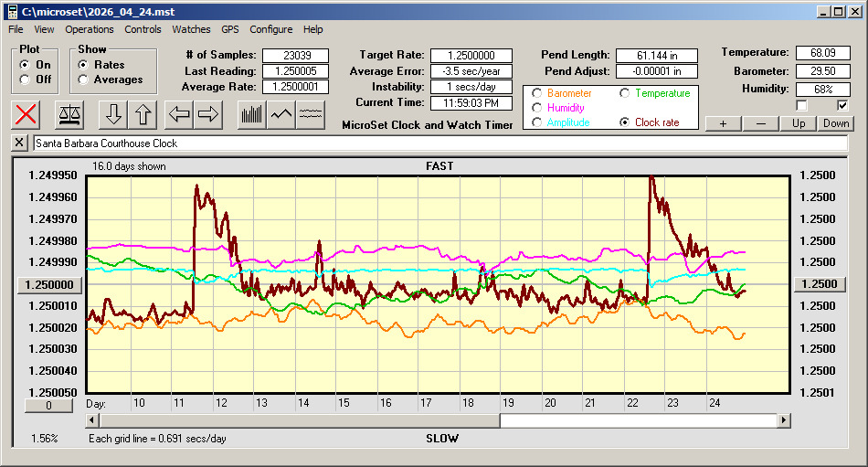Select the vertical bars graph style icon
This screenshot has height=467, width=868.
point(251,114)
